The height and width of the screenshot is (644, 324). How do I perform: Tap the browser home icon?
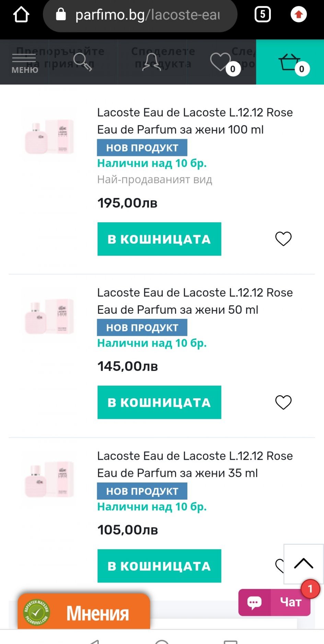21,14
